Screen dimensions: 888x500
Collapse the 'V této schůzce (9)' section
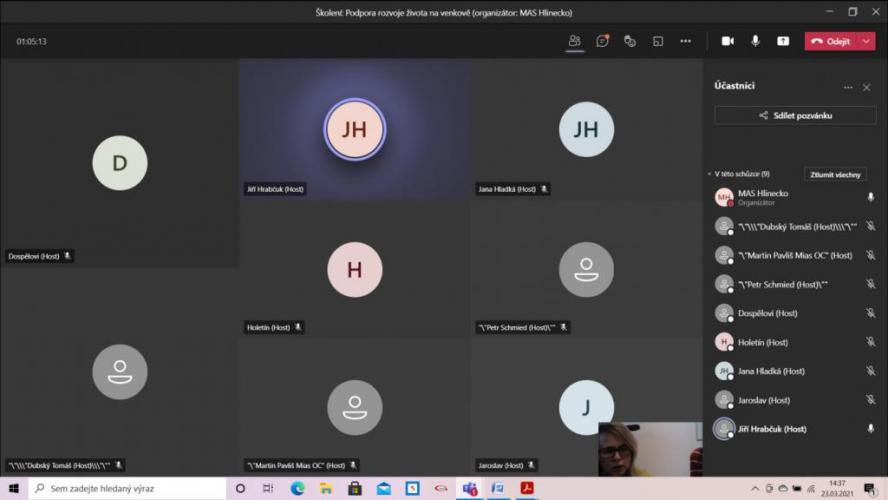click(709, 174)
